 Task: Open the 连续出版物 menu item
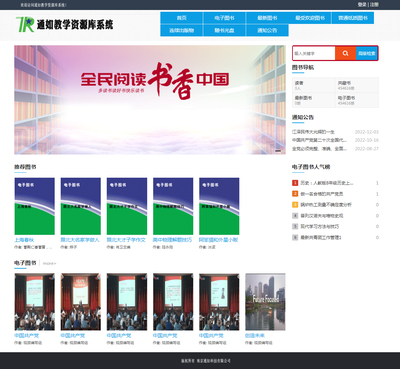(x=182, y=30)
